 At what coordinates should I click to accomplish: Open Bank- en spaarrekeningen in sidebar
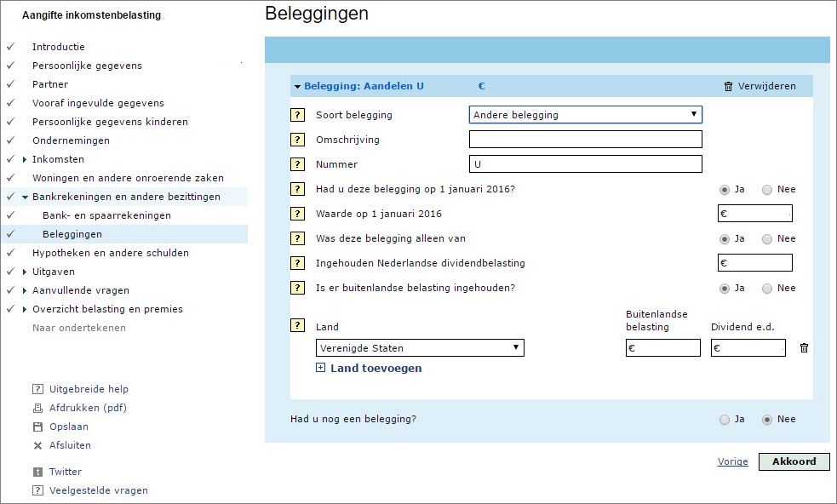[106, 215]
